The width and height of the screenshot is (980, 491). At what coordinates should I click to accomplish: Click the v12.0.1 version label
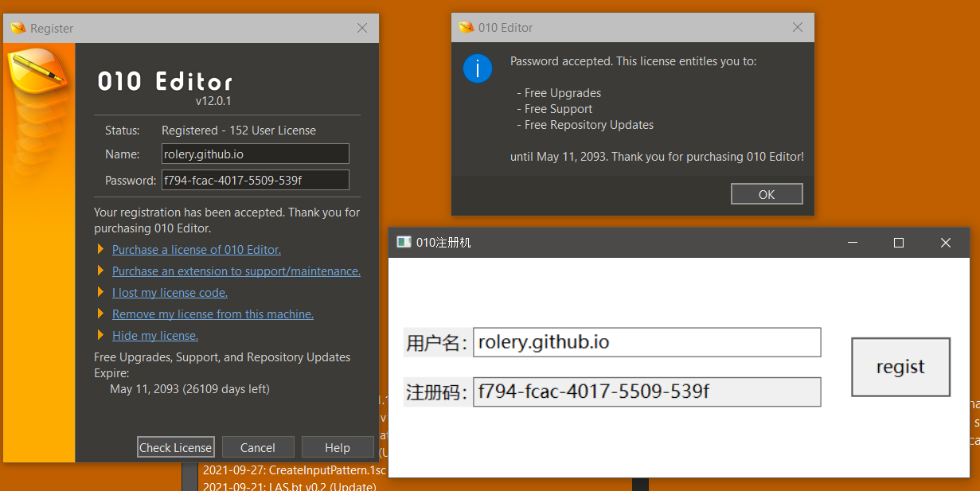click(x=213, y=101)
